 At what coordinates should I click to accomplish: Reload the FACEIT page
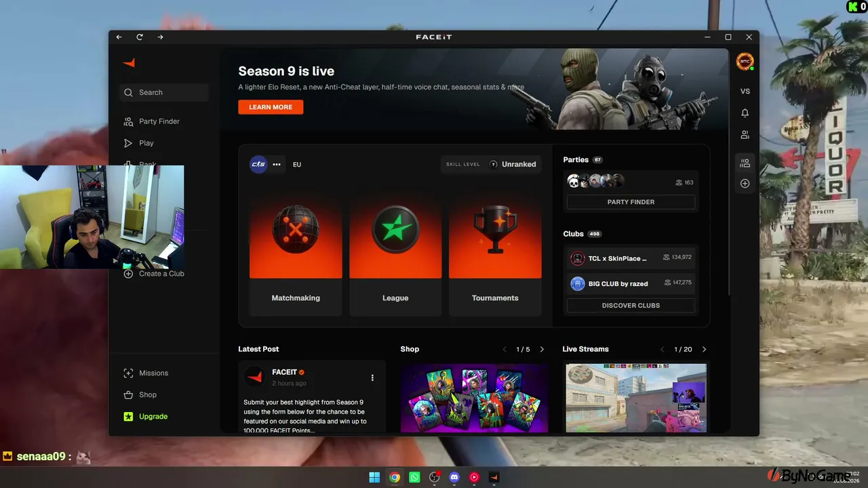[x=140, y=37]
